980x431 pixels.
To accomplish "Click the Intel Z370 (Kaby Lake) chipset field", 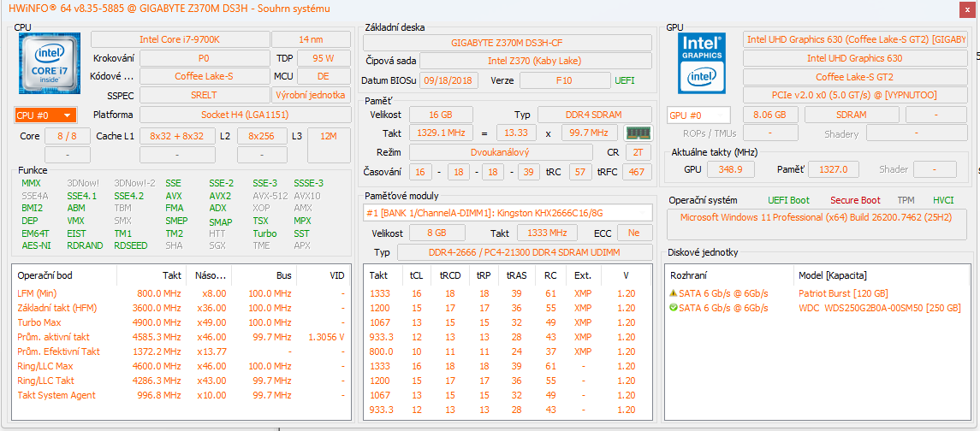I will coord(535,61).
